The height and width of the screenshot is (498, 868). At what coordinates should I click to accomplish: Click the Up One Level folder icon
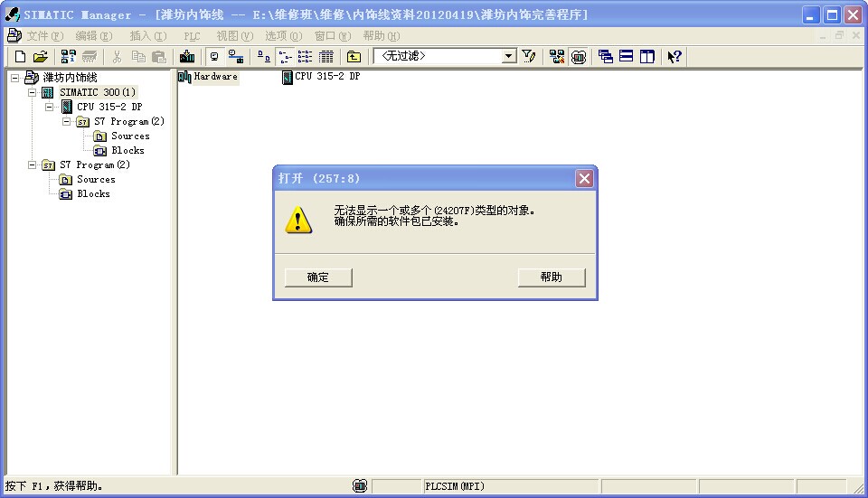click(354, 56)
